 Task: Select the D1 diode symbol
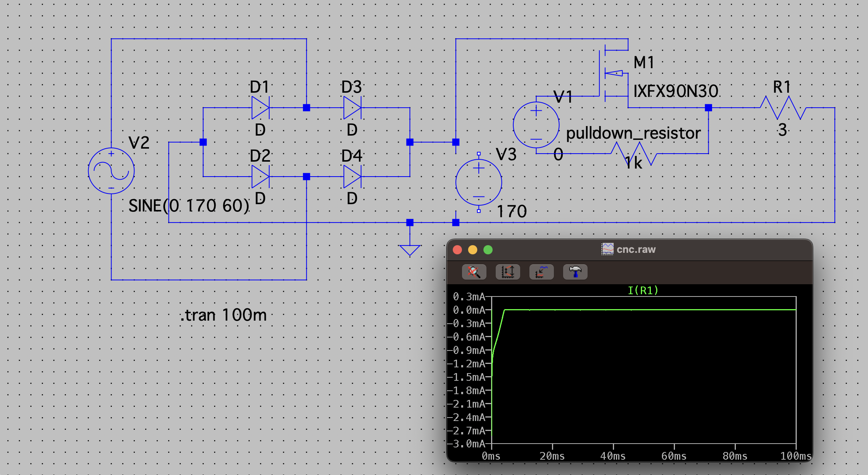(260, 108)
